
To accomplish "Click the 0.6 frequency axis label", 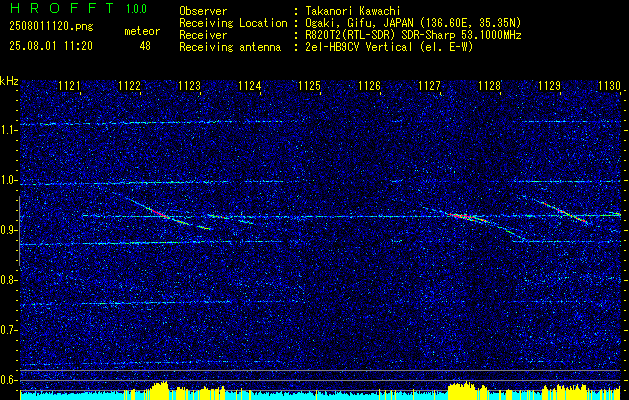I will click(x=8, y=380).
